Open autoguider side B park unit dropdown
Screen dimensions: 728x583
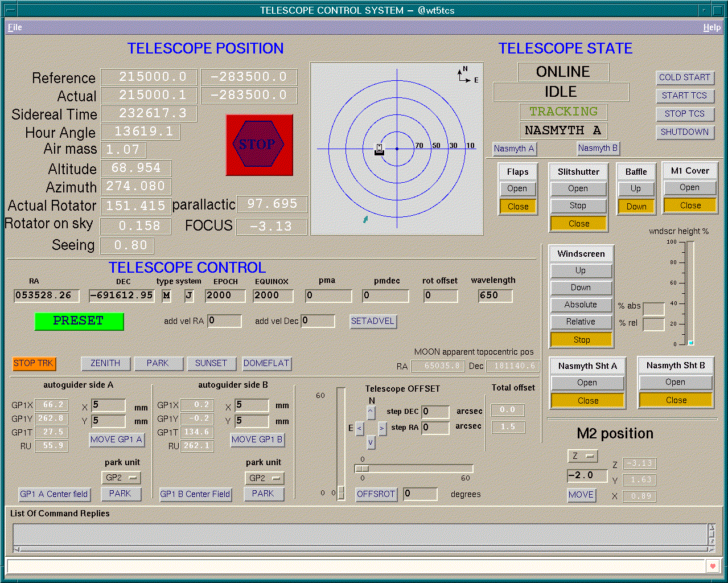pos(264,478)
